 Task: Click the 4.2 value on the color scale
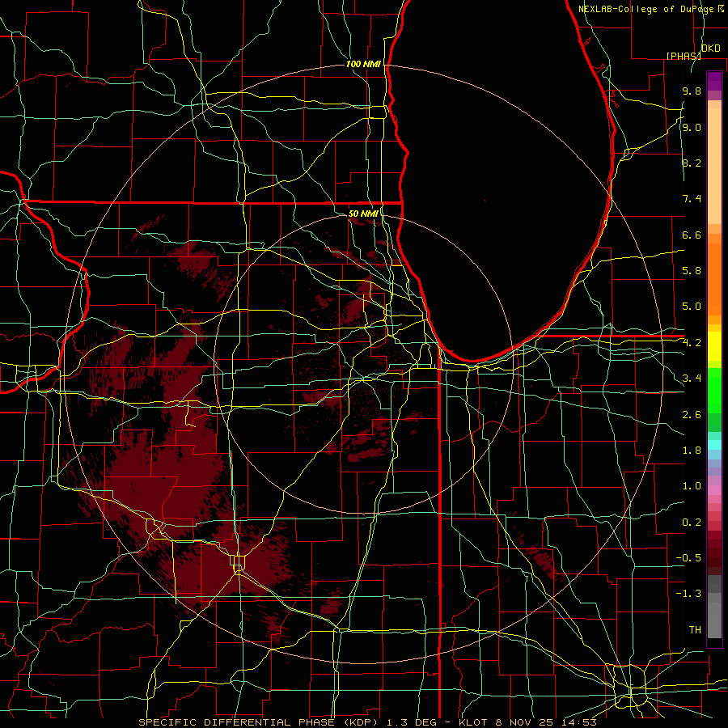tap(692, 343)
